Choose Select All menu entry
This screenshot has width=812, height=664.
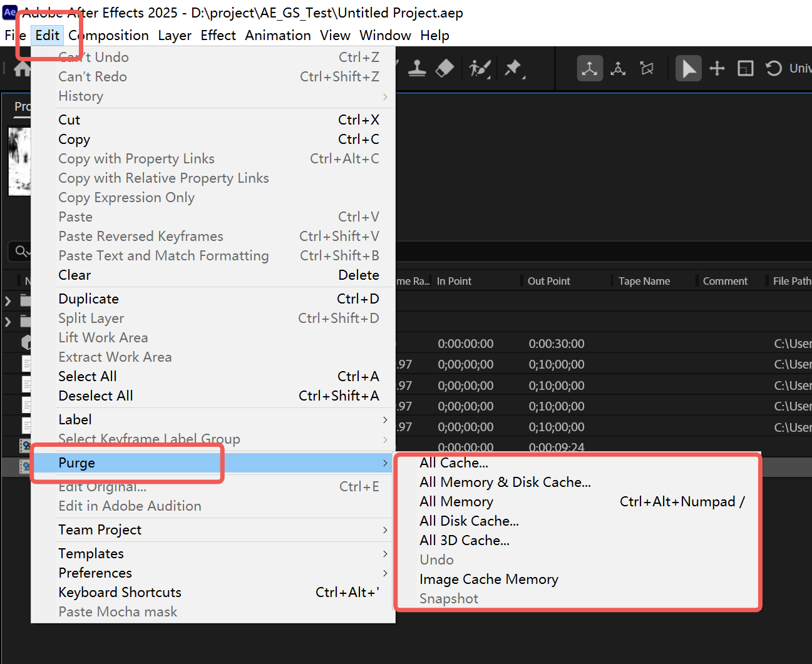click(213, 376)
